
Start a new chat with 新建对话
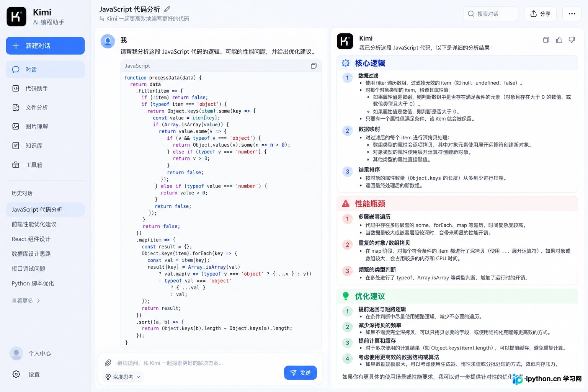(x=45, y=46)
